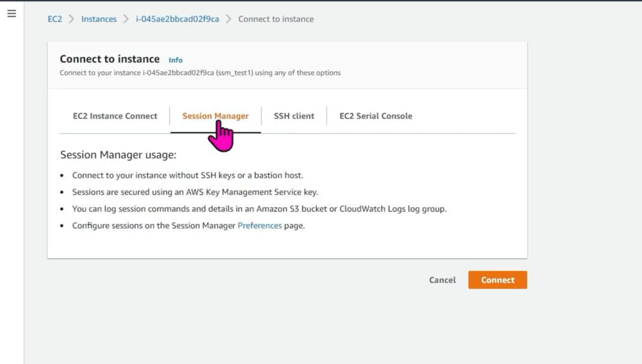
Task: Click the CloudWatch Logs log group bullet
Action: [x=259, y=208]
